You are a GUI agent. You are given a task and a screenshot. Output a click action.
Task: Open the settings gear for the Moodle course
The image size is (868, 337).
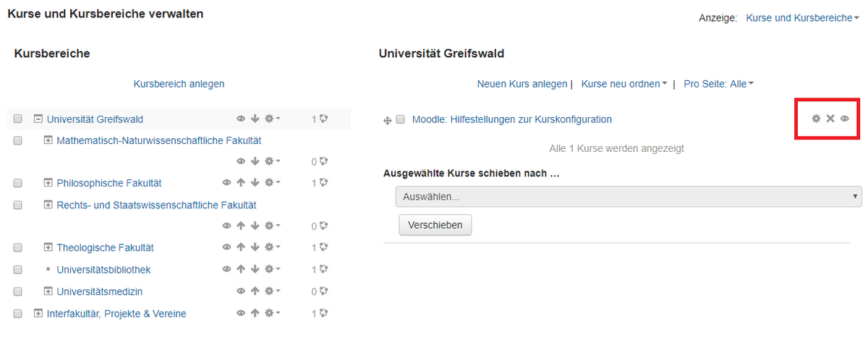(816, 119)
